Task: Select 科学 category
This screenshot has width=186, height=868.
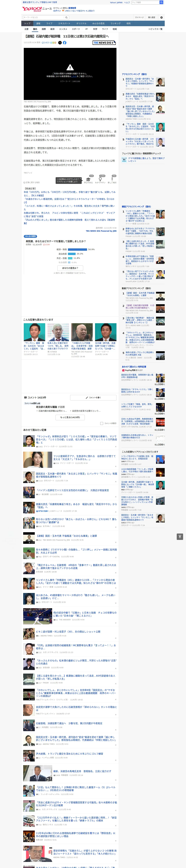Action: tap(95, 29)
